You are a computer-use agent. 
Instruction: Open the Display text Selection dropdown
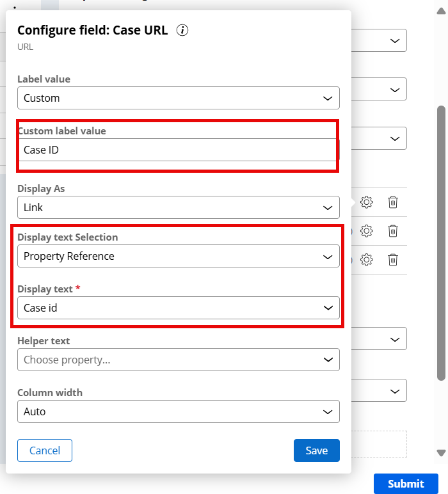178,256
